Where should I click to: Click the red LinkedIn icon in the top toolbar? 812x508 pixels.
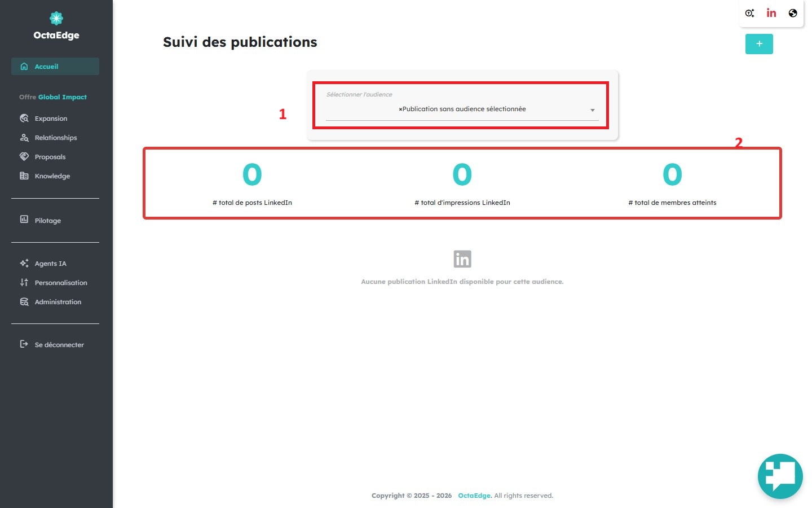point(771,13)
